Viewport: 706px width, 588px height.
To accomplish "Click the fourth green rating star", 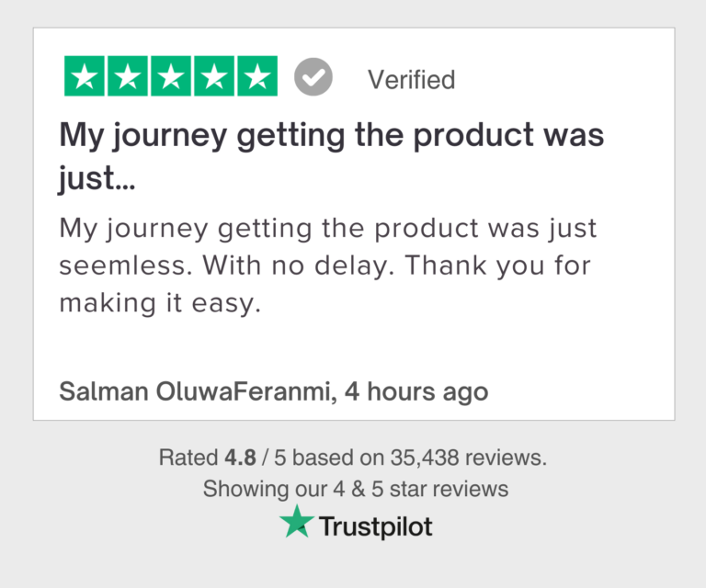I will click(x=213, y=77).
